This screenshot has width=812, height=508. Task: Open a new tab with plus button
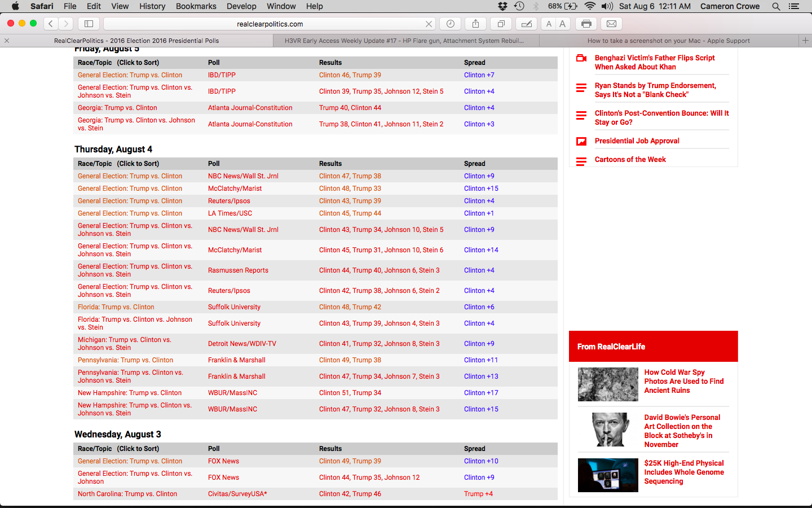805,41
